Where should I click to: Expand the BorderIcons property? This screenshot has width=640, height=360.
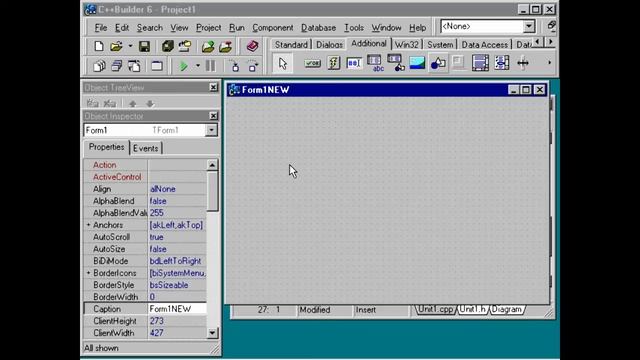click(x=88, y=273)
